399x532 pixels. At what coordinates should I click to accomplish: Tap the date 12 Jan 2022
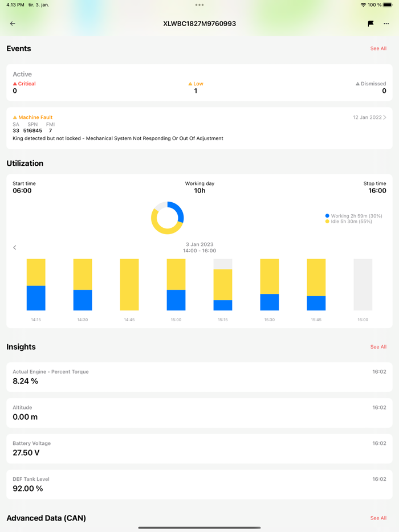367,117
